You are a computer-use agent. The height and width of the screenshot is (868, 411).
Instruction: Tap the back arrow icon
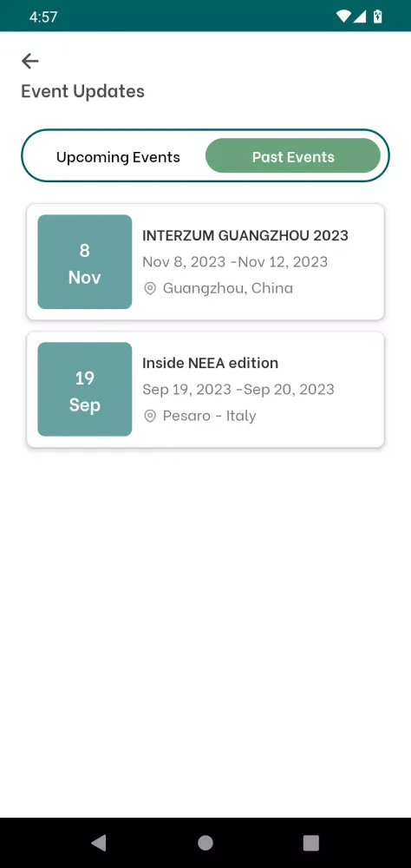(x=29, y=61)
